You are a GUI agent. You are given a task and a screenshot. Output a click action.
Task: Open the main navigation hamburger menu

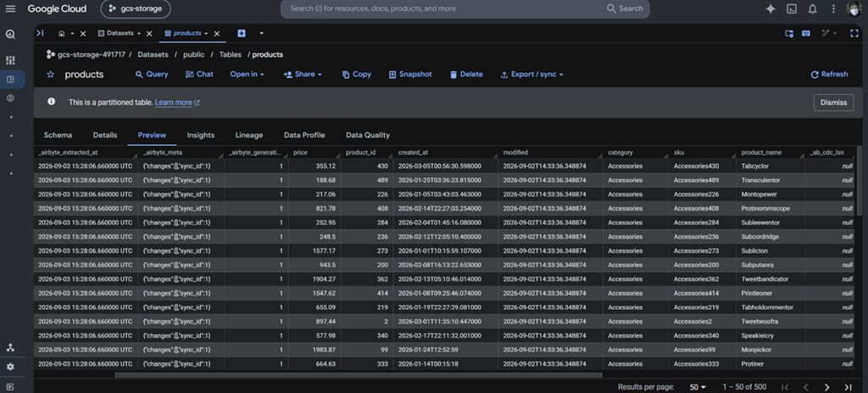[x=10, y=8]
